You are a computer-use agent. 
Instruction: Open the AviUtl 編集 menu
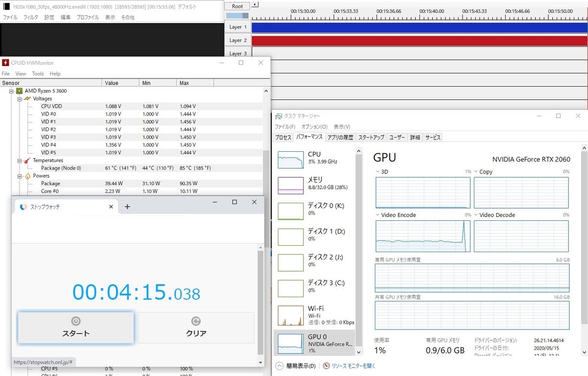[65, 17]
